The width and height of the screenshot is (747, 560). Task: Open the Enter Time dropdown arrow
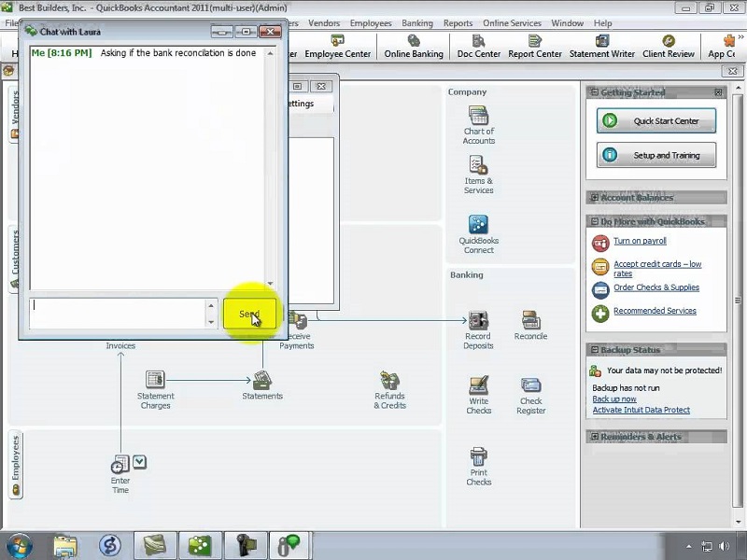pyautogui.click(x=139, y=461)
